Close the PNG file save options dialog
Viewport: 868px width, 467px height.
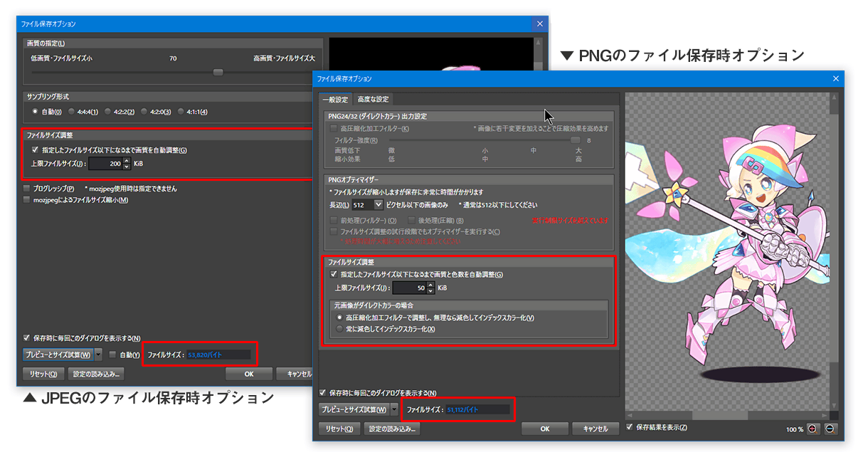[x=835, y=78]
